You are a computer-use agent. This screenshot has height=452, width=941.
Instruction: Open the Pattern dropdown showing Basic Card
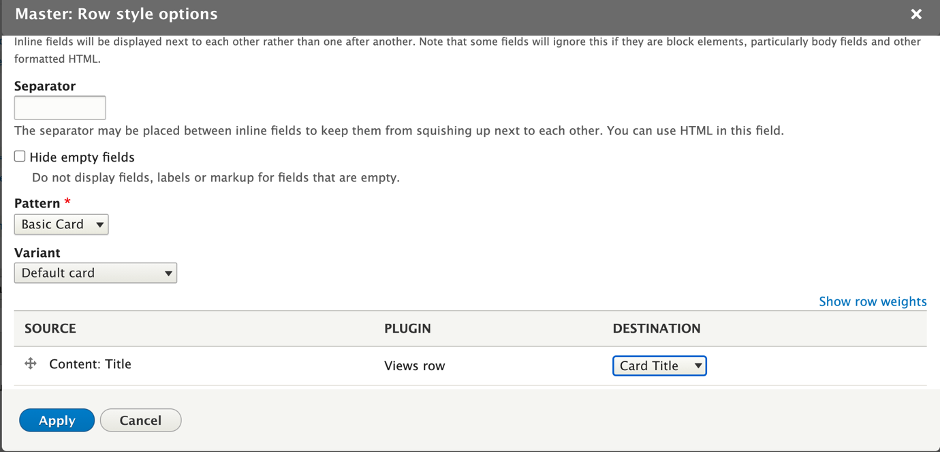click(x=61, y=224)
